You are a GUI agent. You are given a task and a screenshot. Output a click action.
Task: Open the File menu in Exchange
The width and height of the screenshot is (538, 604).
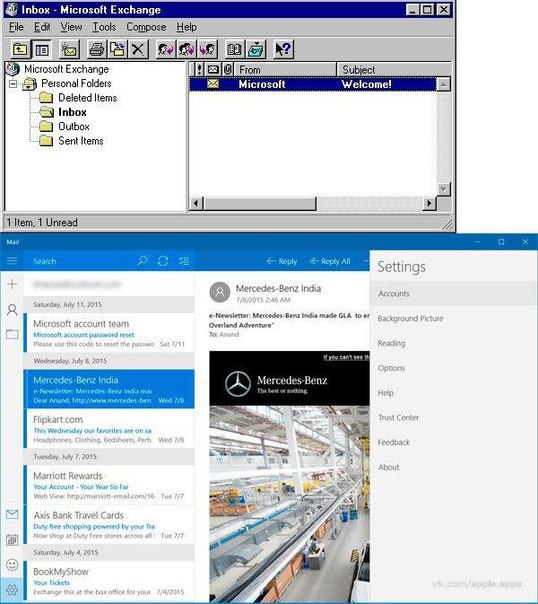pyautogui.click(x=16, y=27)
